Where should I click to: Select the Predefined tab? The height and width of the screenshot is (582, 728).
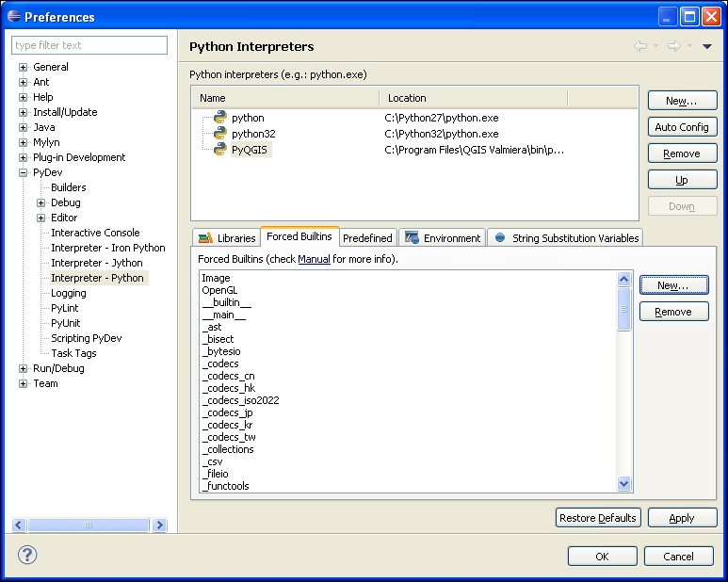(367, 238)
